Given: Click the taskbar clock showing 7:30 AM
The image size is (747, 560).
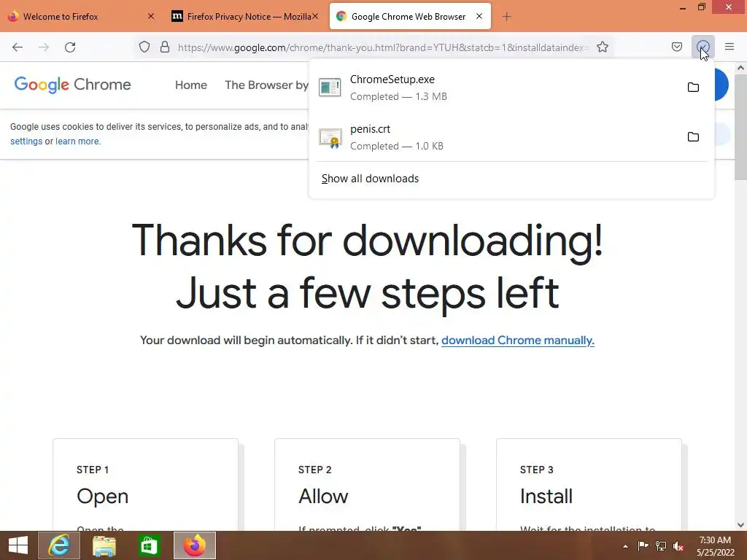Looking at the screenshot, I should (715, 545).
